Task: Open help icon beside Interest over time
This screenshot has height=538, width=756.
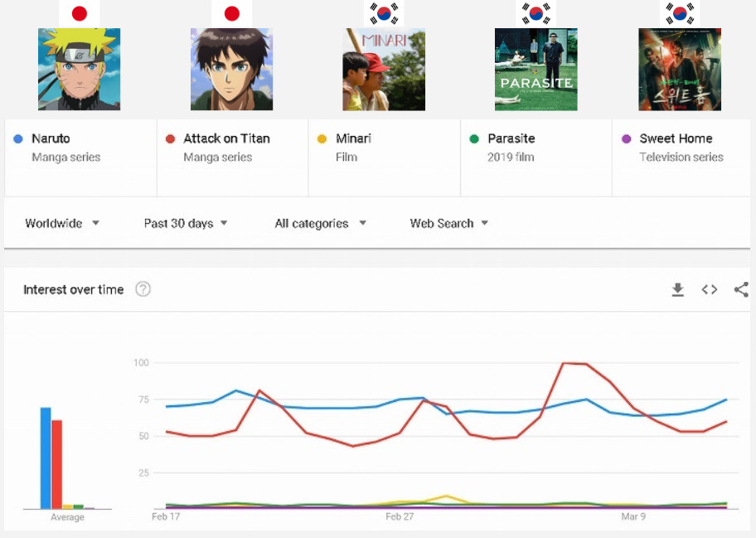Action: coord(143,289)
